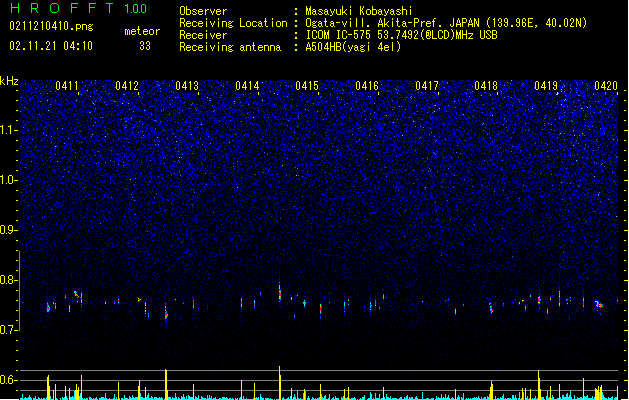
Task: Click the 1.1 kHz axis label
Action: click(9, 130)
